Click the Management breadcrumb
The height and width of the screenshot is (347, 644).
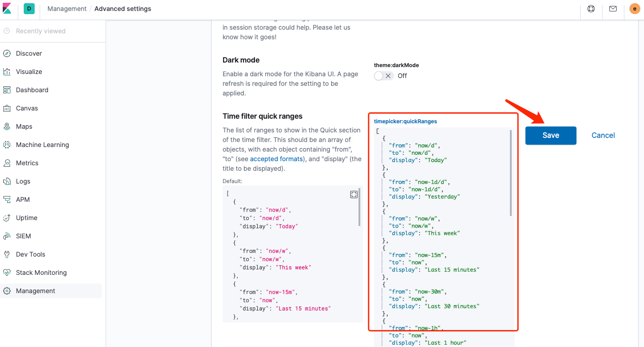click(x=67, y=9)
